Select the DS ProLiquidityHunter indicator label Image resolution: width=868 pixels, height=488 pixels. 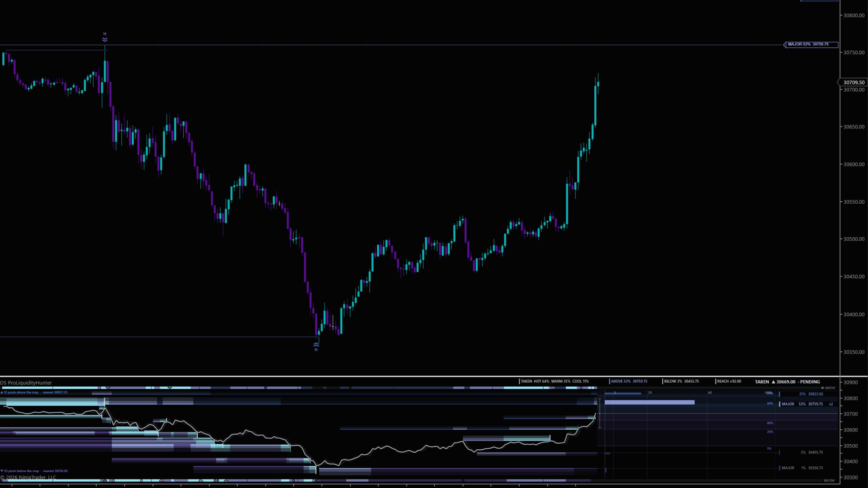click(x=26, y=383)
